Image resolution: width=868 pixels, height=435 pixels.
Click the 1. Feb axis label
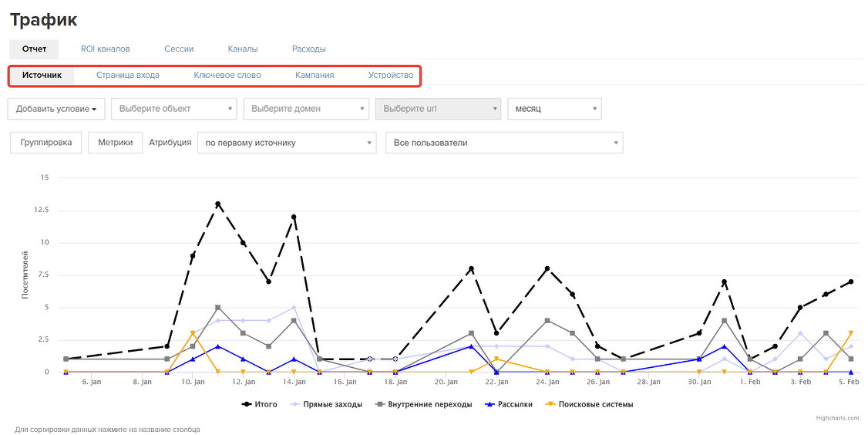pos(749,382)
